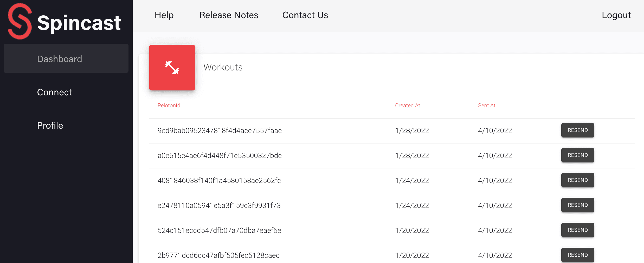Click the Workouts card title
Screen dimensions: 644x263
coord(223,67)
